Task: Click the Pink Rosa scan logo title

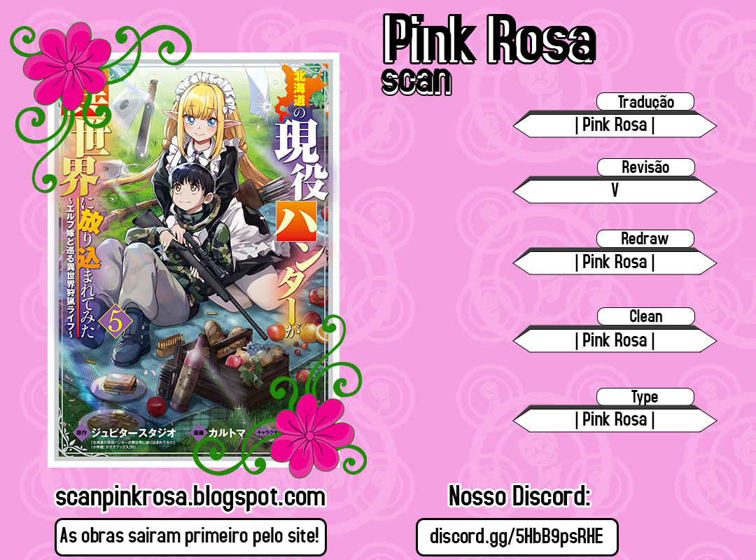Action: point(489,53)
